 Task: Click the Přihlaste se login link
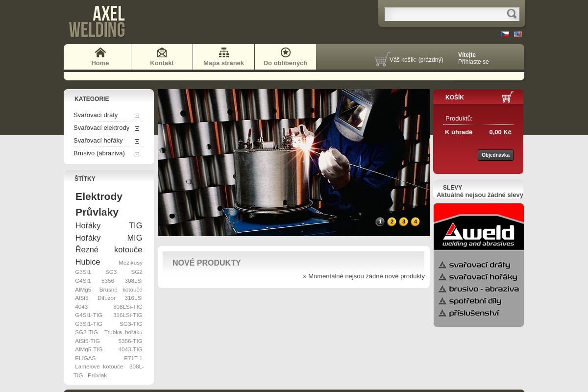pyautogui.click(x=473, y=62)
